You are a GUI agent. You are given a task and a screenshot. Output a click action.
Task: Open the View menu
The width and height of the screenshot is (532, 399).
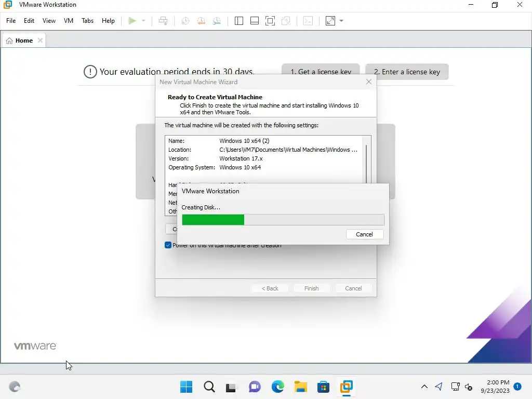(49, 21)
